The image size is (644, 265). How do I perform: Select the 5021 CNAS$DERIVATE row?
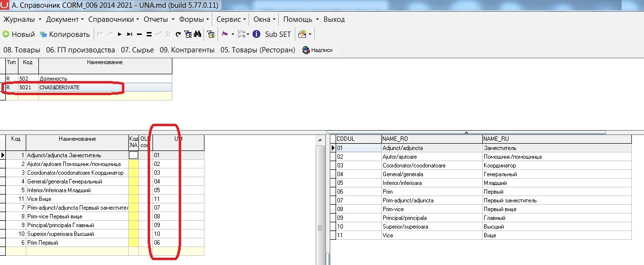tap(88, 87)
